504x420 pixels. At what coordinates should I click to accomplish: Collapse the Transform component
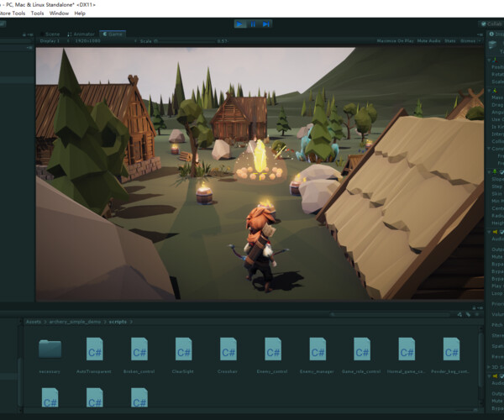pyautogui.click(x=489, y=60)
